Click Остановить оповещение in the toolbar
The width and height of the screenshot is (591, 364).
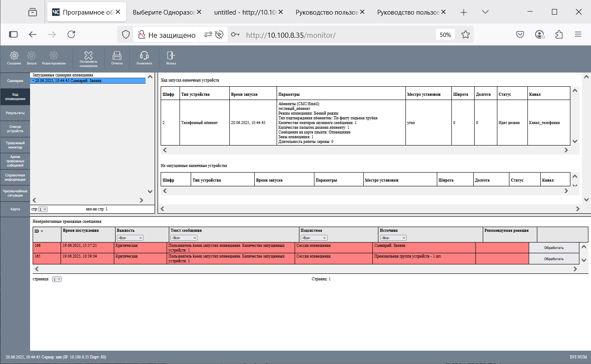coord(88,59)
